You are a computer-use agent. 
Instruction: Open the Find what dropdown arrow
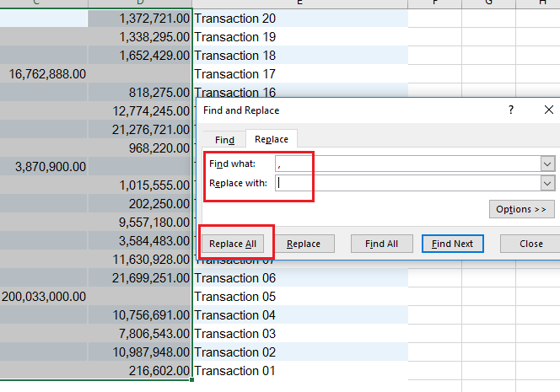[x=547, y=164]
